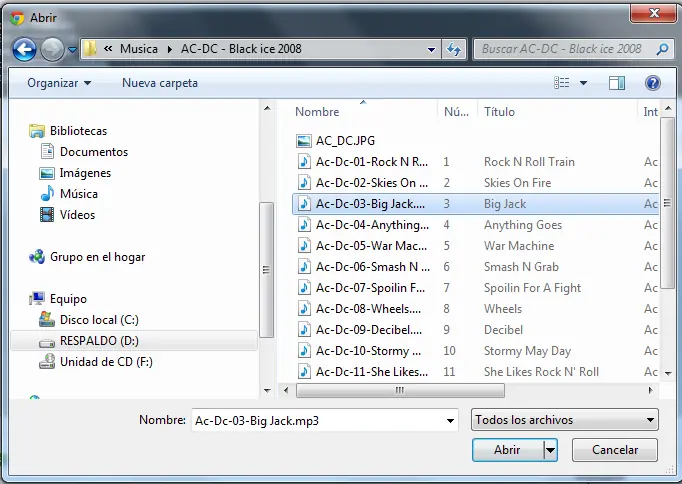682x484 pixels.
Task: Click the navigation pane scrollbar thumb
Action: [x=267, y=270]
